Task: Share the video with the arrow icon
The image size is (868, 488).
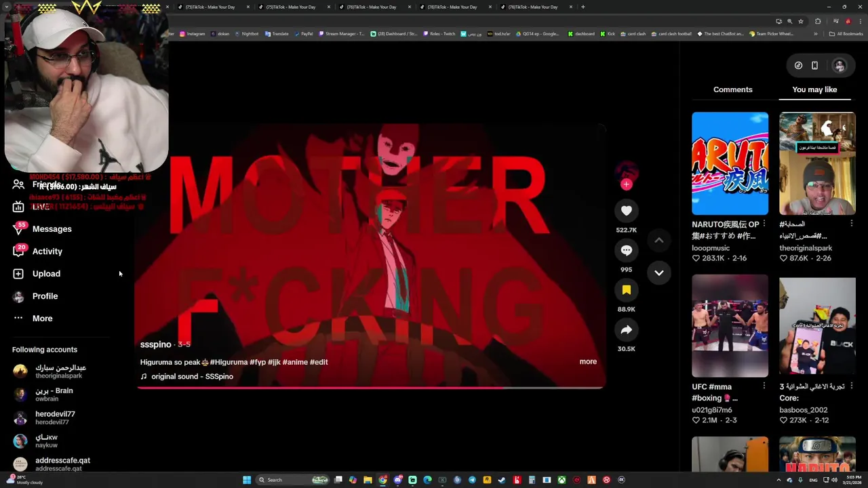Action: coord(626,329)
